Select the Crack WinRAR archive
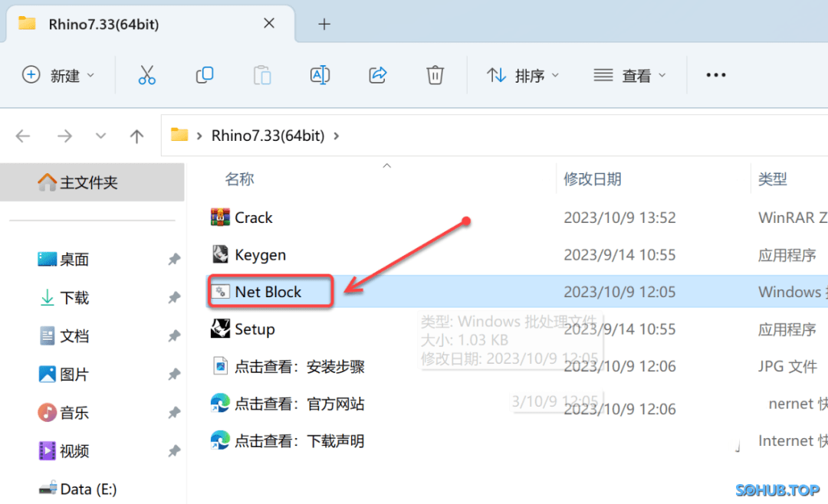The image size is (828, 504). pos(253,218)
